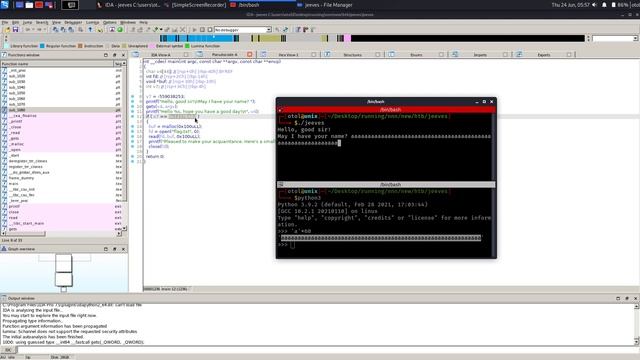Click the Output window vertical scrollbar
Image resolution: width=640 pixels, height=360 pixels.
click(636, 324)
